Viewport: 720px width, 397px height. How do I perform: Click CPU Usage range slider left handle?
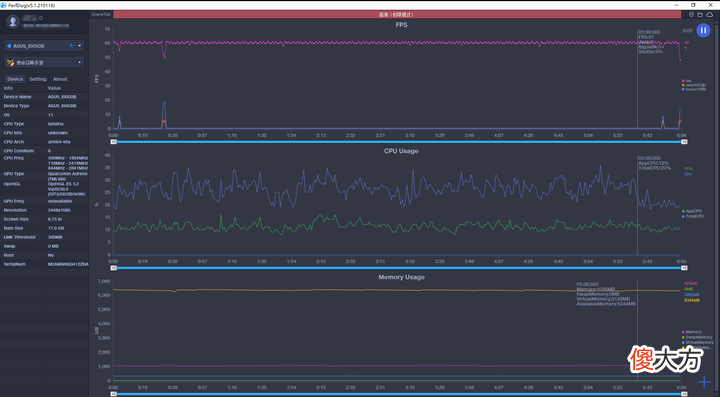[x=113, y=268]
